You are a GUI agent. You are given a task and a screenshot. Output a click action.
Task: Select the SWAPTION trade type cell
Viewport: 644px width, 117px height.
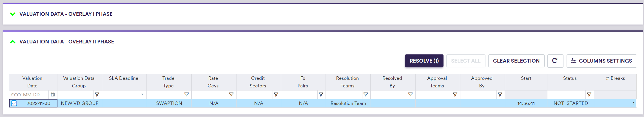tap(169, 103)
